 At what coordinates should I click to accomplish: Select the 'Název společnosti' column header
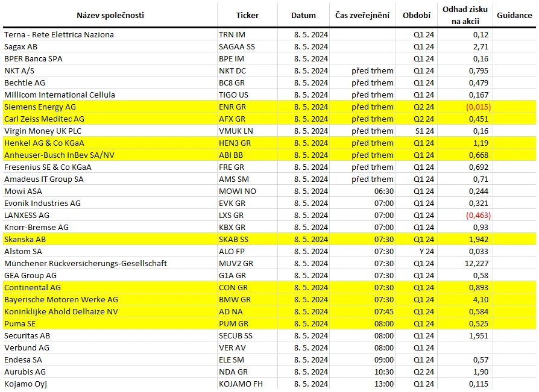110,16
